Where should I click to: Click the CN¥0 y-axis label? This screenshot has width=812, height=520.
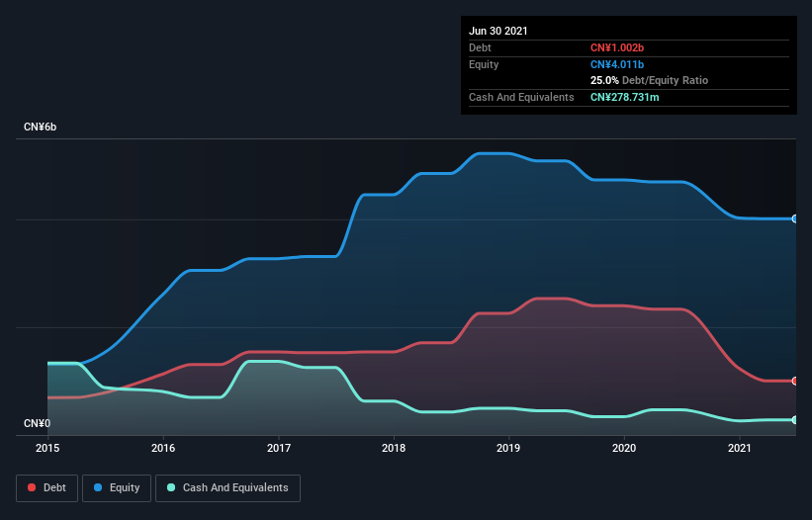(38, 424)
